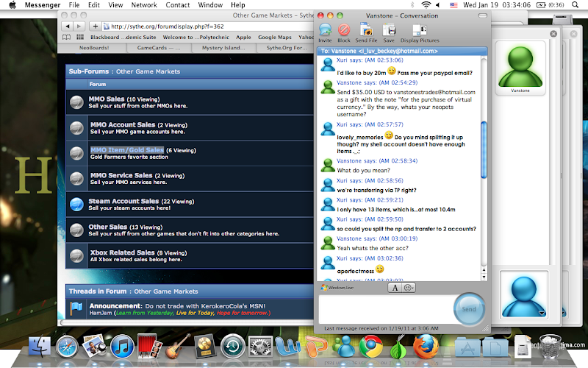Click conversation scrollbar down arrow

pos(484,277)
